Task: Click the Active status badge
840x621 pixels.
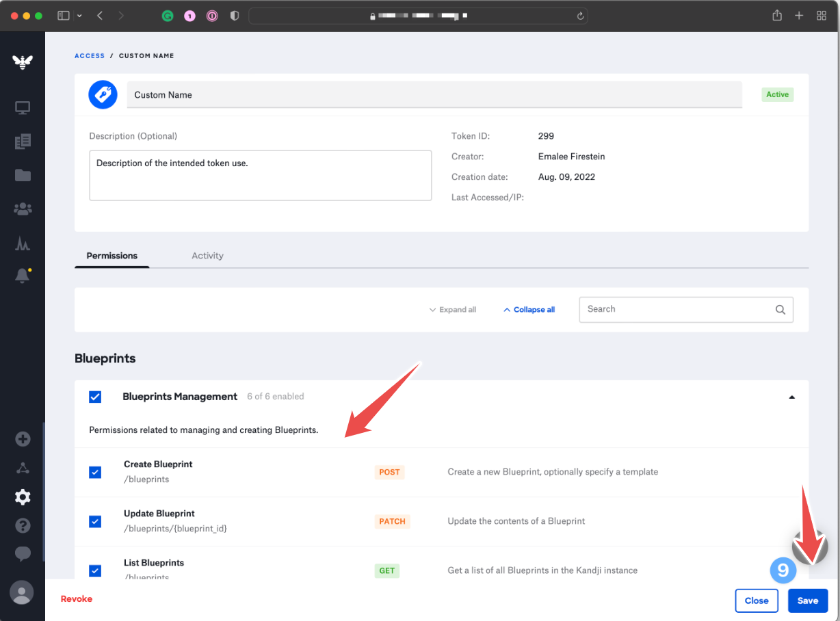Action: [x=778, y=95]
